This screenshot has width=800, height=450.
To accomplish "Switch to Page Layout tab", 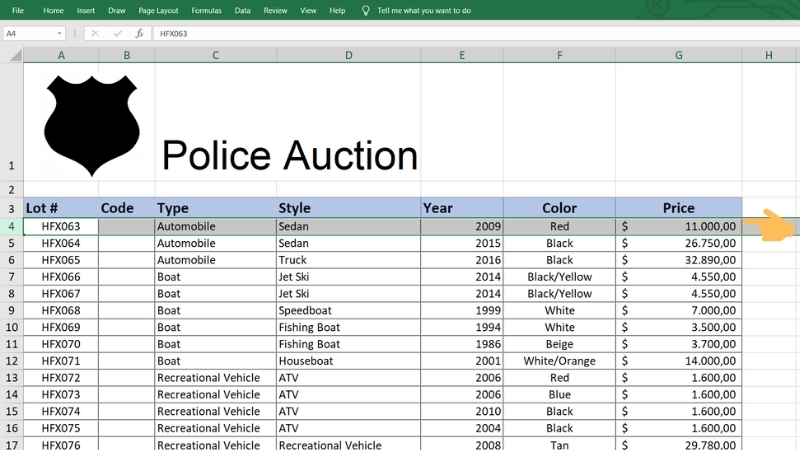I will (x=158, y=10).
